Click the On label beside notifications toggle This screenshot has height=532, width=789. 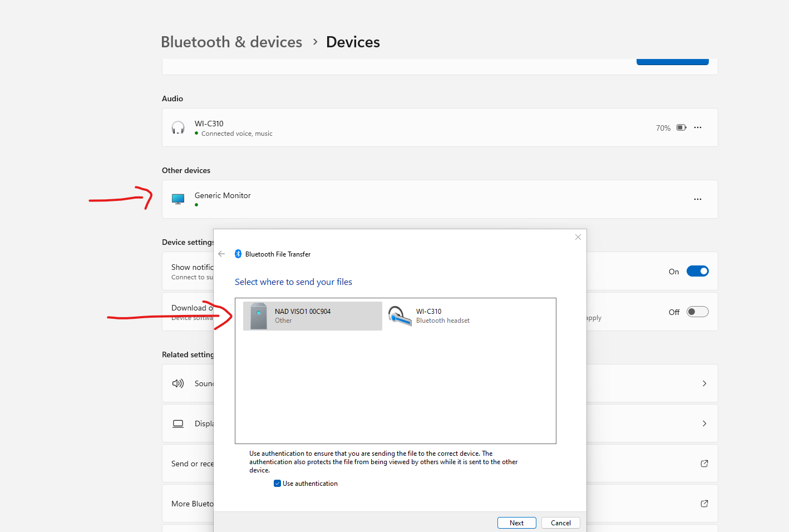(x=674, y=272)
